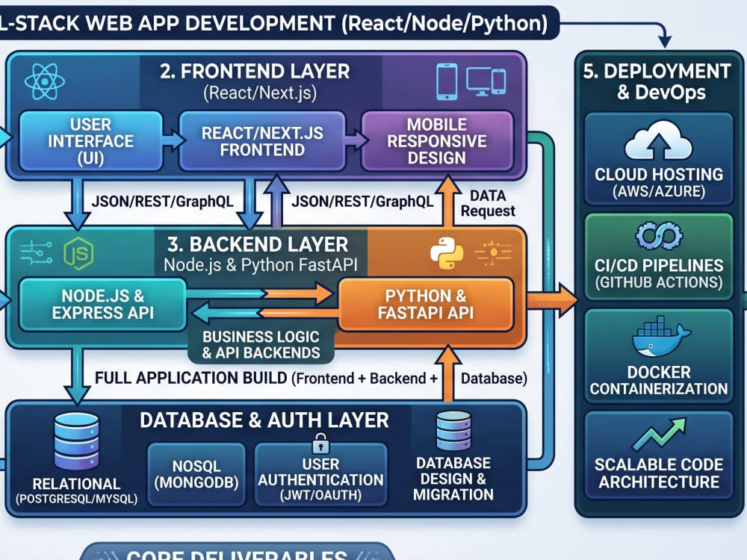Select the React/Next.js Frontend box
Image resolution: width=747 pixels, height=560 pixels.
[262, 141]
